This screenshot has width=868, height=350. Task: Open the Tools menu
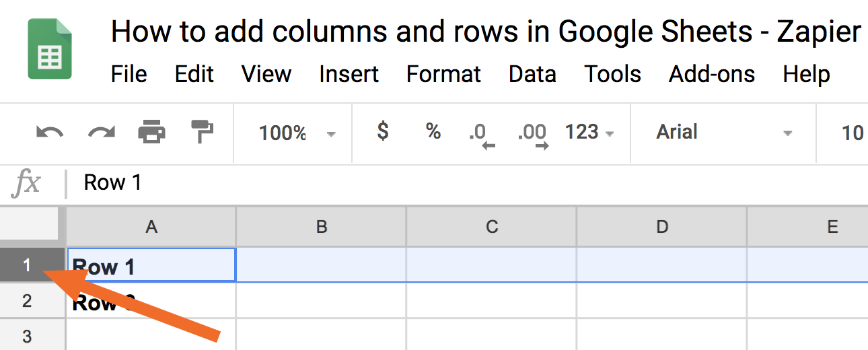click(x=612, y=74)
